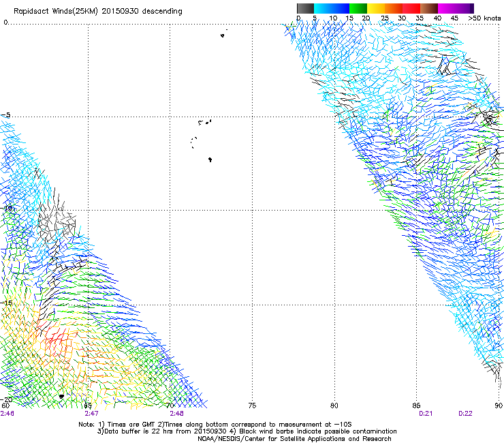The width and height of the screenshot is (504, 443).
Task: Click the latitude label '-15' on left axis
Action: (7, 303)
